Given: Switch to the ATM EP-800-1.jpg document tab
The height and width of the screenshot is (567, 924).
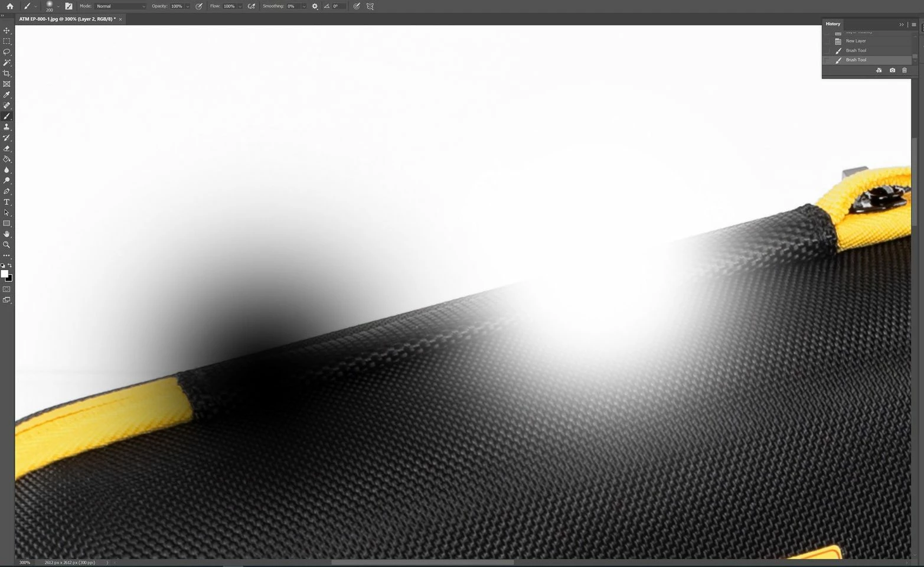Looking at the screenshot, I should [x=67, y=19].
